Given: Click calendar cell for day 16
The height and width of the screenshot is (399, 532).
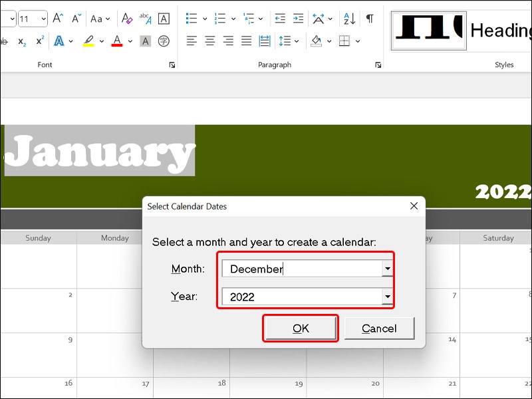Looking at the screenshot, I should tap(38, 388).
